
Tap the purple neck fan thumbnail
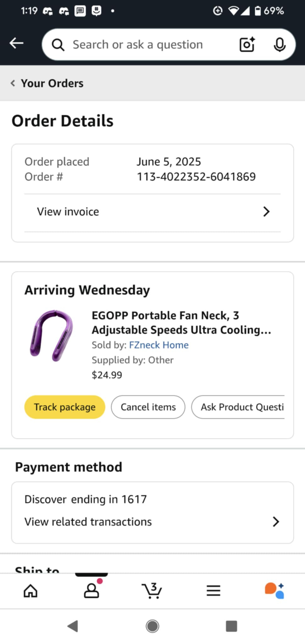tap(52, 335)
